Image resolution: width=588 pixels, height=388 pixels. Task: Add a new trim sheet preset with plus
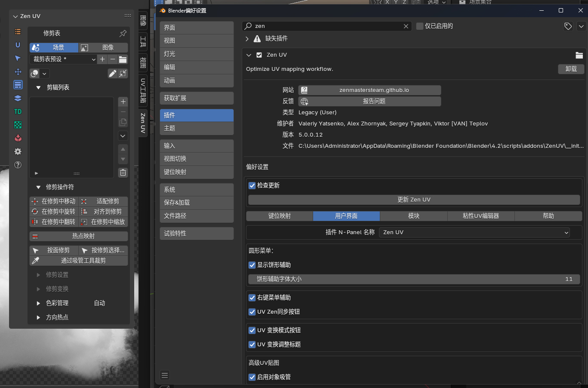102,59
